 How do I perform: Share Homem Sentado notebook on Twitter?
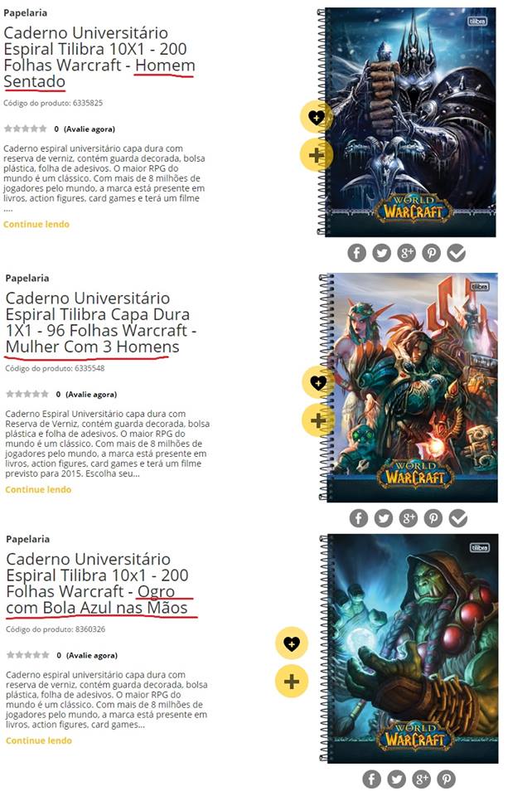click(381, 253)
